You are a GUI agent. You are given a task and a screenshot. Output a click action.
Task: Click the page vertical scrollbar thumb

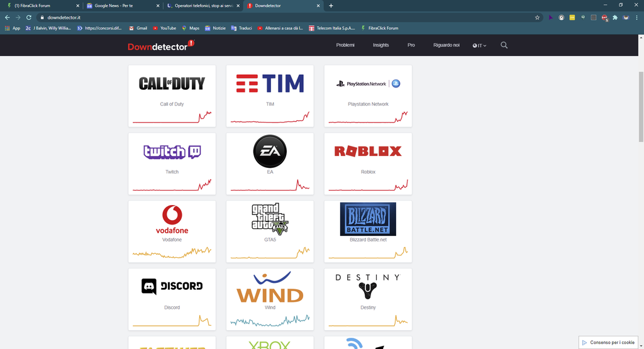point(641,107)
